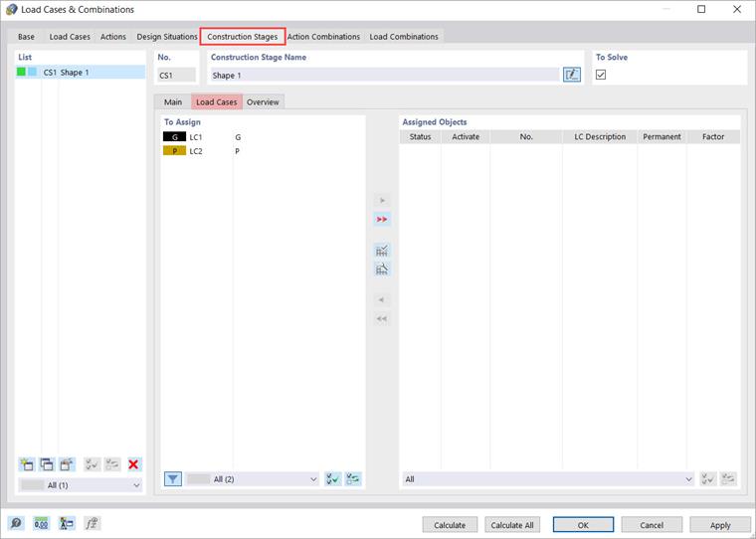
Task: Toggle the filter funnel under To Assign
Action: pos(173,478)
